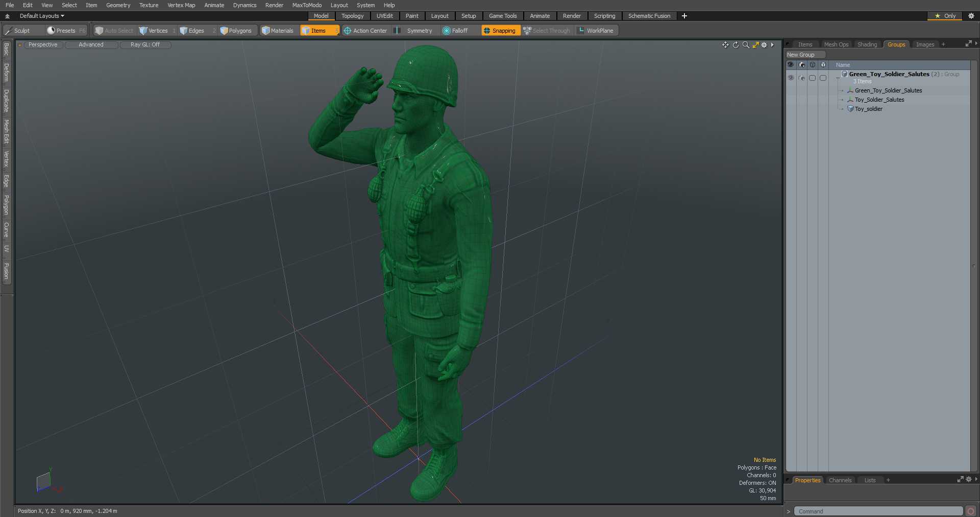Click the viewport pan/move icon

(725, 45)
